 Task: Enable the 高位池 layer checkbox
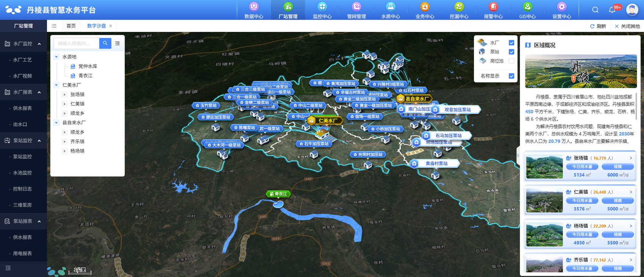click(511, 61)
